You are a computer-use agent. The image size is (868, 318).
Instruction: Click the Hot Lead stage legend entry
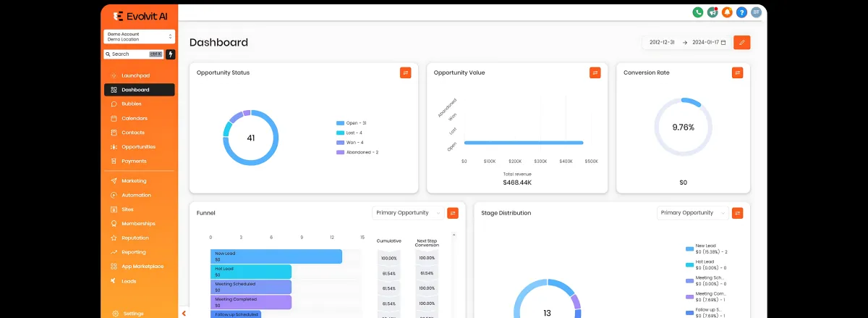tap(707, 264)
